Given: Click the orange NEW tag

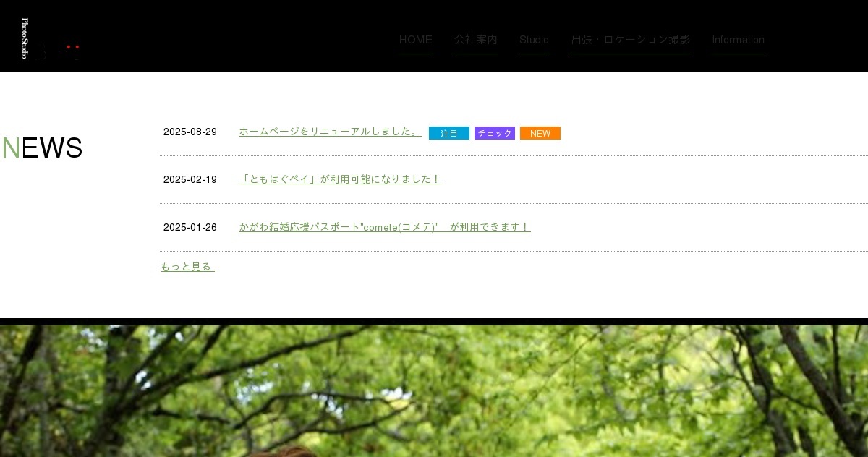Looking at the screenshot, I should [540, 133].
